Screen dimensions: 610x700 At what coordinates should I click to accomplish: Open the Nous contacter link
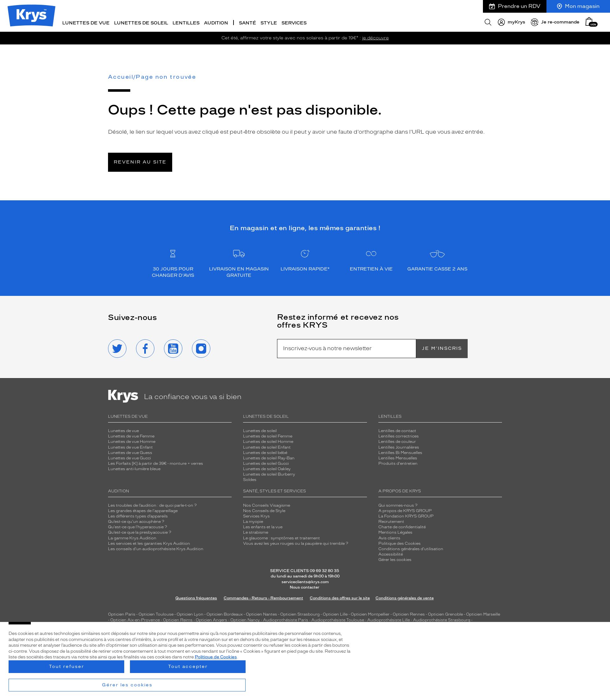pyautogui.click(x=304, y=587)
